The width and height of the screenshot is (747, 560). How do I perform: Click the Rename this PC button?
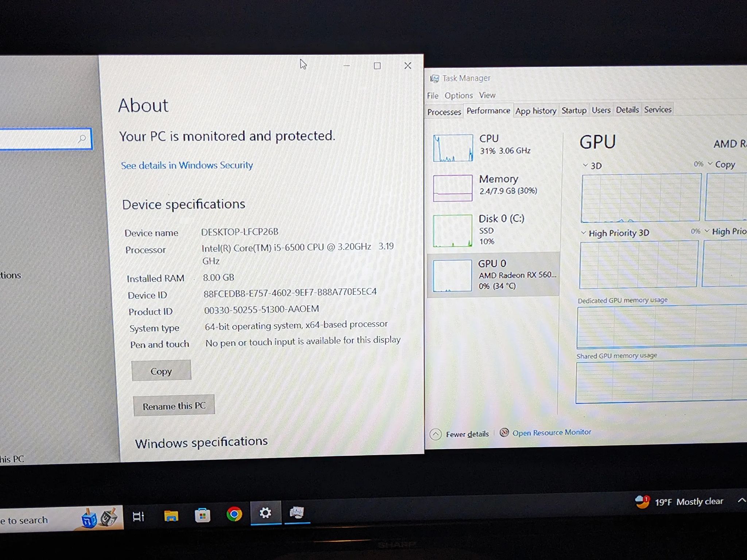174,405
